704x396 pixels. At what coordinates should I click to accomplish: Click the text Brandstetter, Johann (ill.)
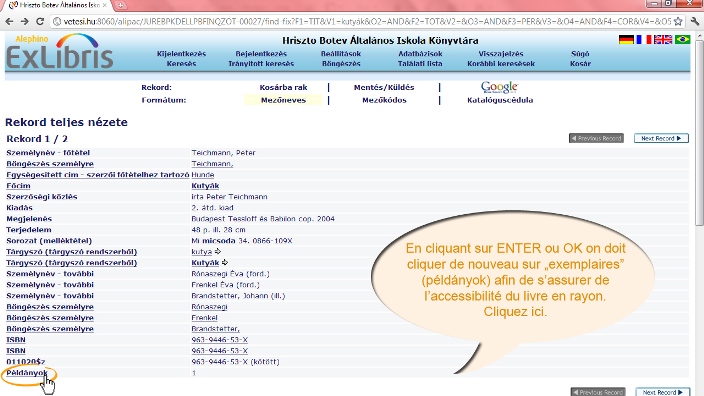pyautogui.click(x=238, y=296)
